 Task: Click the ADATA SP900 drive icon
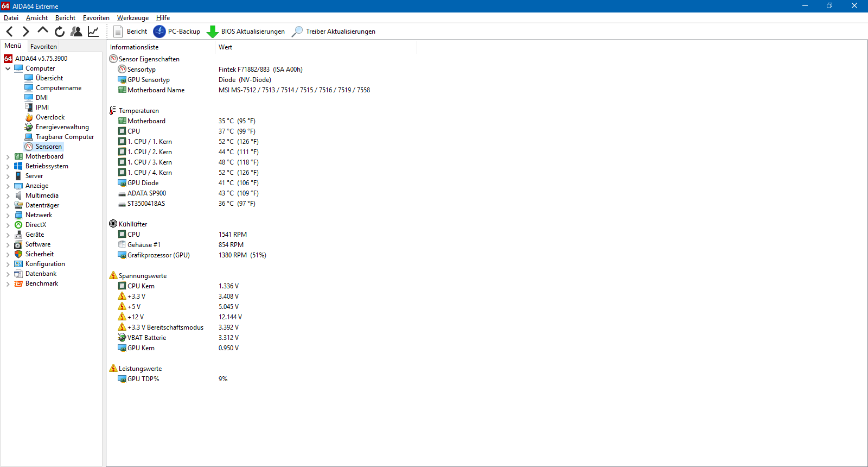(x=122, y=193)
